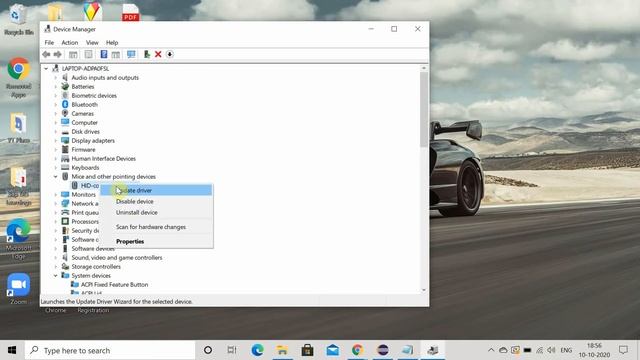640x360 pixels.
Task: Click the Back arrow toolbar icon
Action: [46, 54]
